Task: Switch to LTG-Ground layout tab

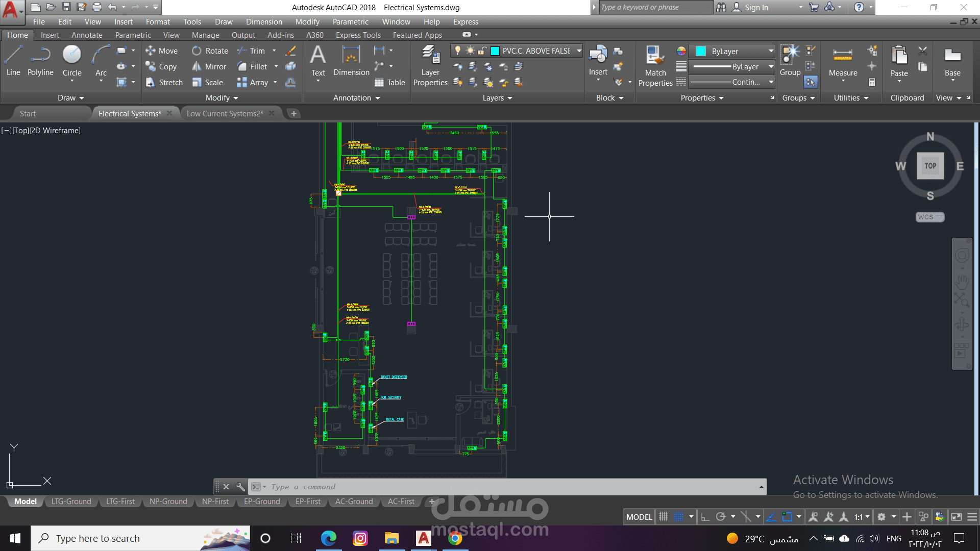Action: point(71,502)
